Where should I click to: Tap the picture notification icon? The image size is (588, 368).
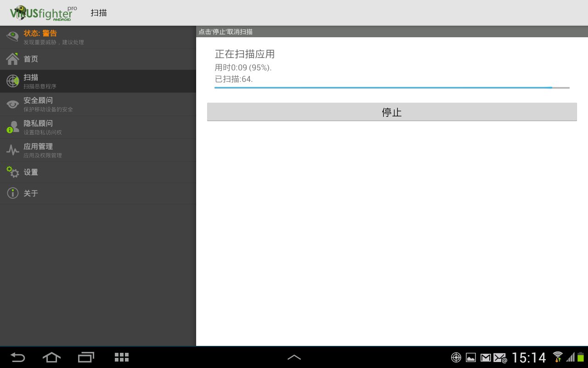471,357
